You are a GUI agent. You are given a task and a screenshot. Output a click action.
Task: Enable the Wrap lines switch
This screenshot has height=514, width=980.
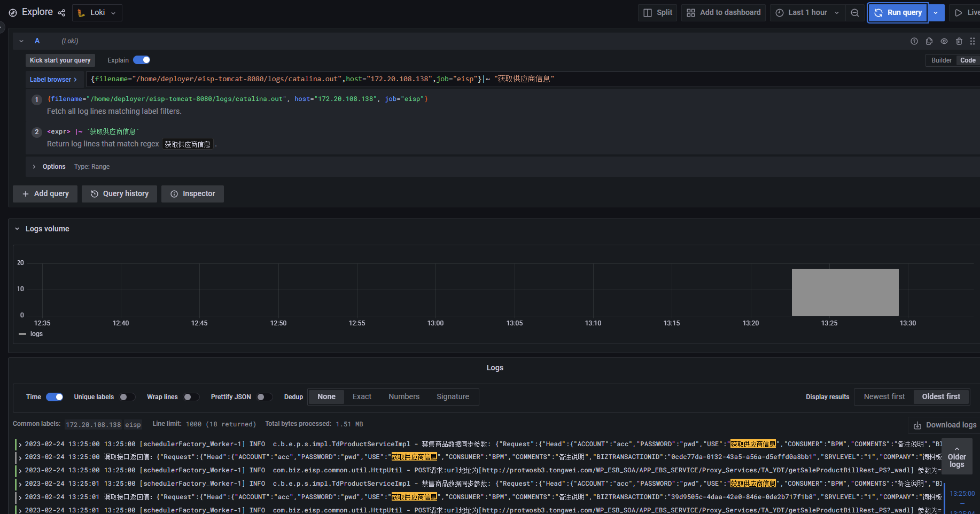pos(191,397)
